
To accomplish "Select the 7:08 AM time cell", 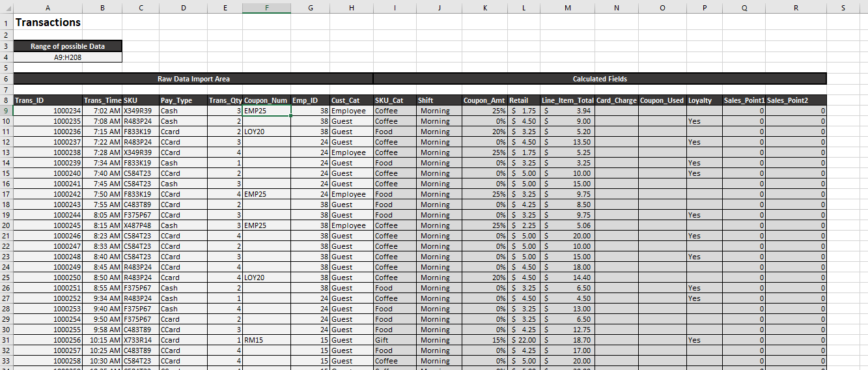I will coord(102,121).
